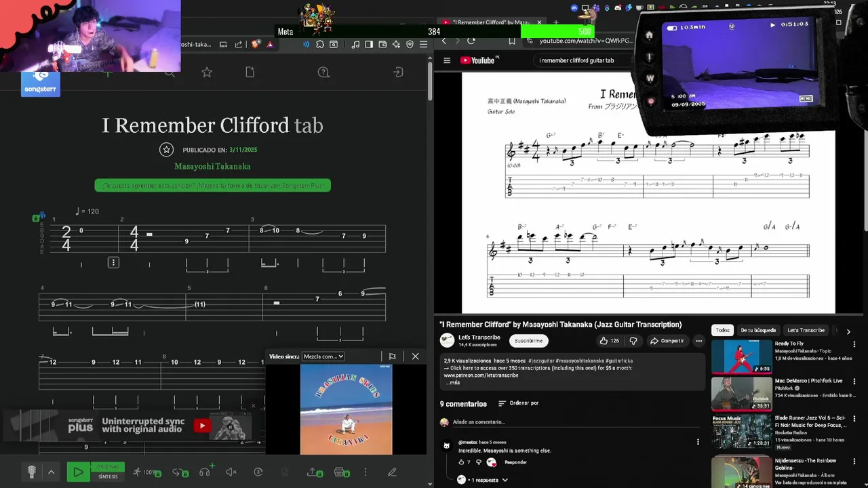This screenshot has width=868, height=488.
Task: Open the YouTube hamburger guide menu
Action: click(447, 60)
